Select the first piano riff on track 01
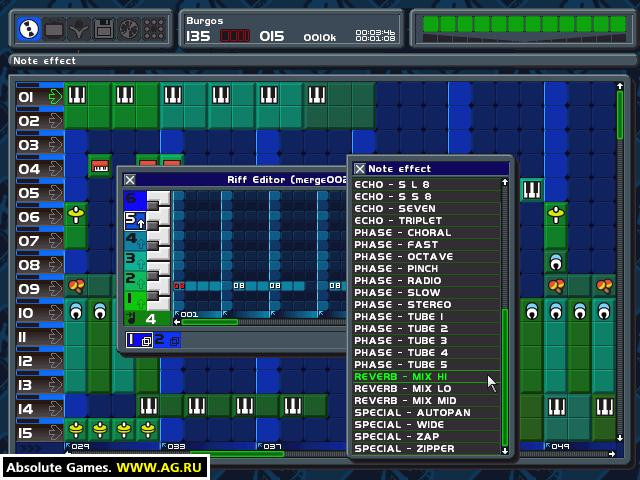Screen dimensions: 640x480 point(76,94)
